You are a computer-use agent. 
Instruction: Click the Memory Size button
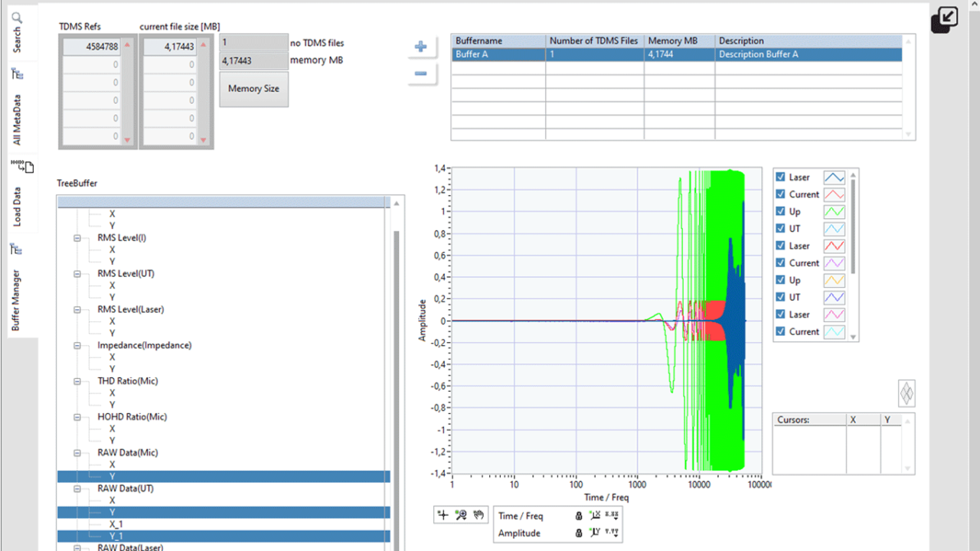(253, 89)
